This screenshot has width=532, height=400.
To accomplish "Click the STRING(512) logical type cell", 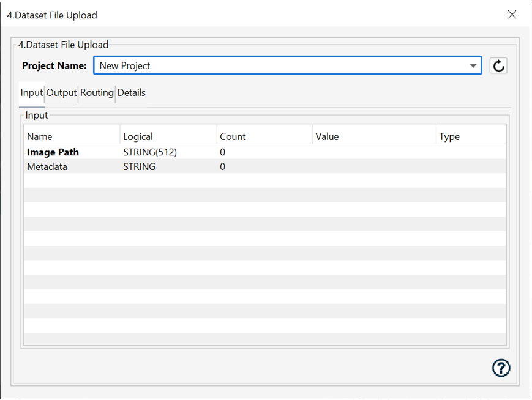I will pos(150,152).
